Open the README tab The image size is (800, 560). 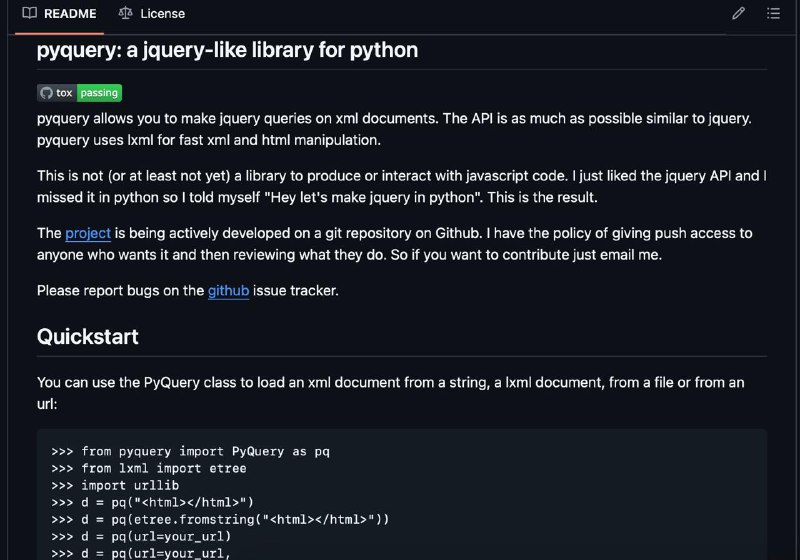60,14
